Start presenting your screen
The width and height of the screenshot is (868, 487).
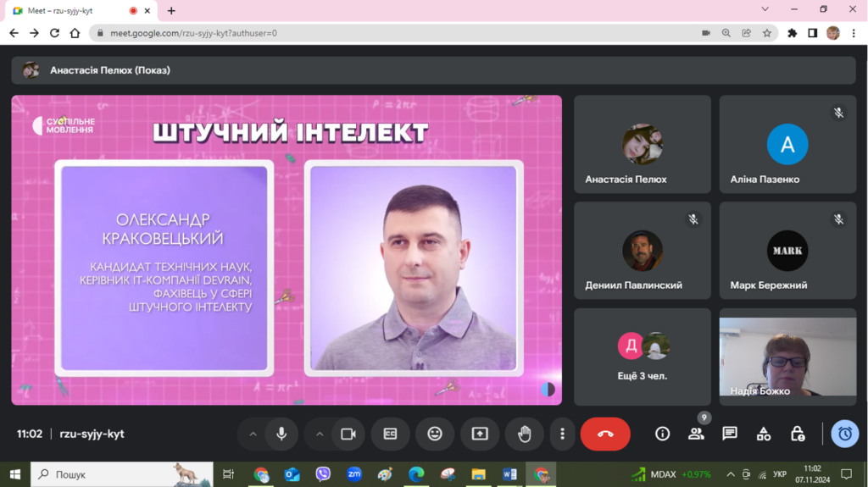480,434
